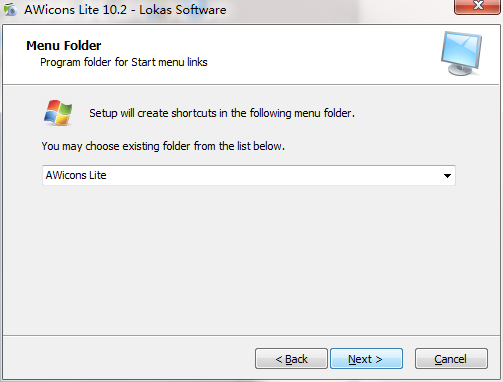
Task: Click the blue monitor icon in header
Action: [x=462, y=53]
